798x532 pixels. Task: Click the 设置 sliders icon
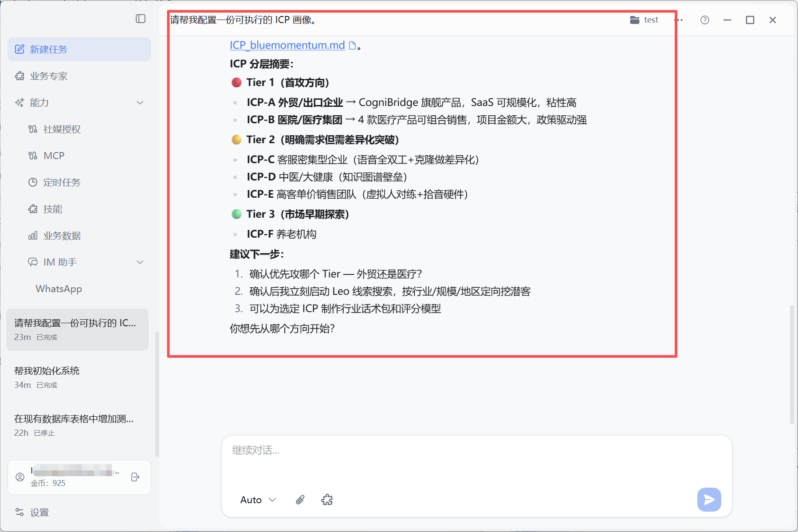pos(20,512)
